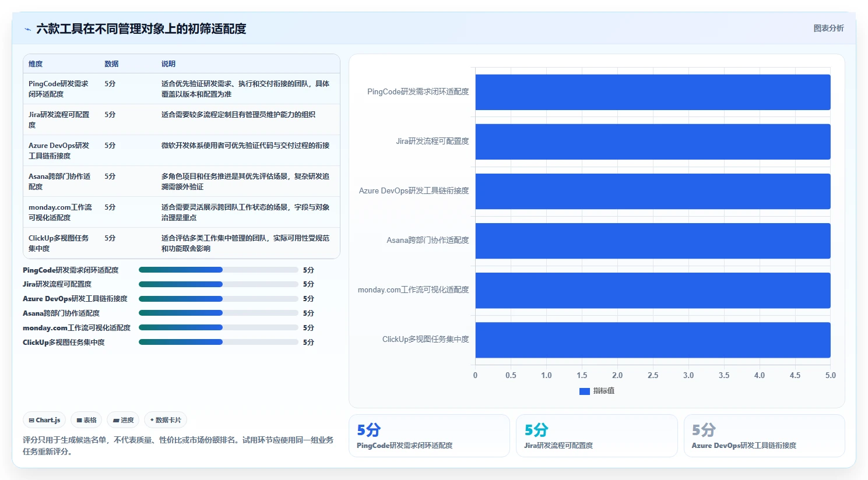Click the description starting 适合需要较多流程定制

pyautogui.click(x=238, y=115)
